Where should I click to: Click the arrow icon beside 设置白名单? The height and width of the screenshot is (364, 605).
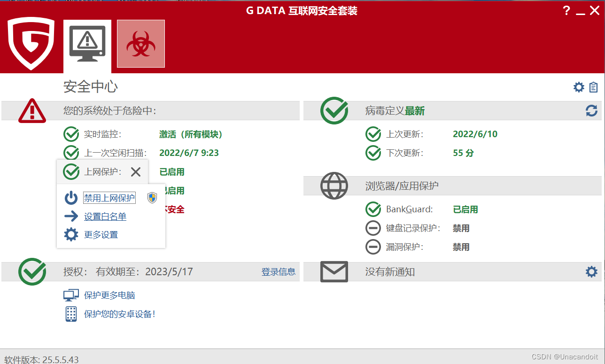coord(71,217)
